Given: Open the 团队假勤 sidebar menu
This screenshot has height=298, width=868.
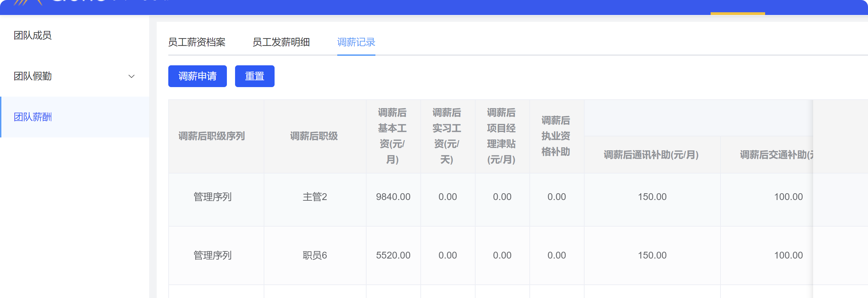Looking at the screenshot, I should [x=33, y=76].
